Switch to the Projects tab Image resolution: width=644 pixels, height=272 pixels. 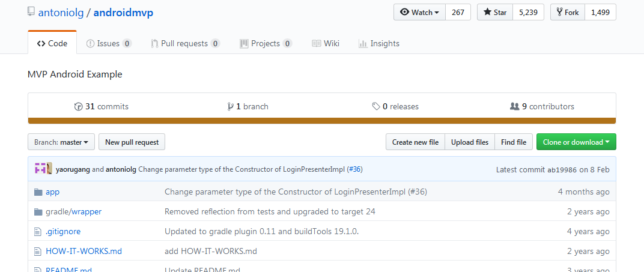[266, 43]
